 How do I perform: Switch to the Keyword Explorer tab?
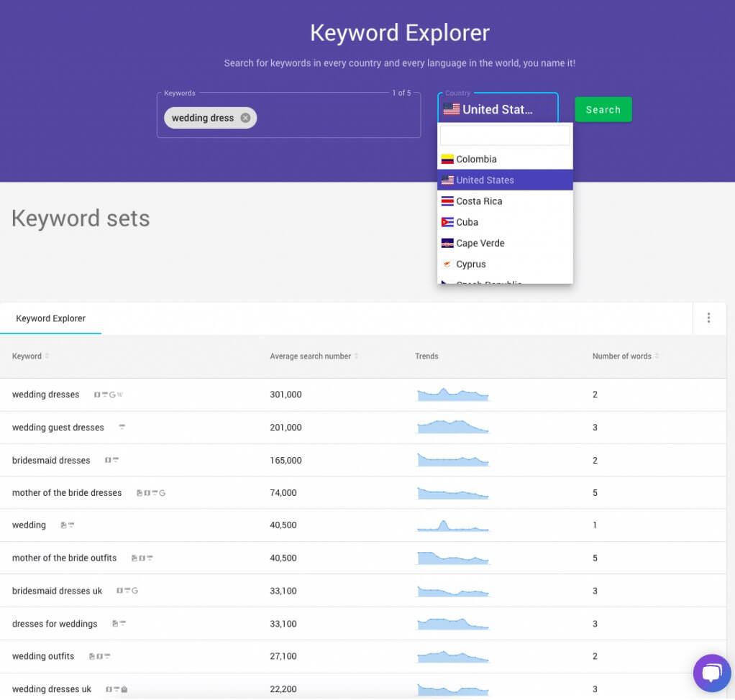[x=50, y=318]
